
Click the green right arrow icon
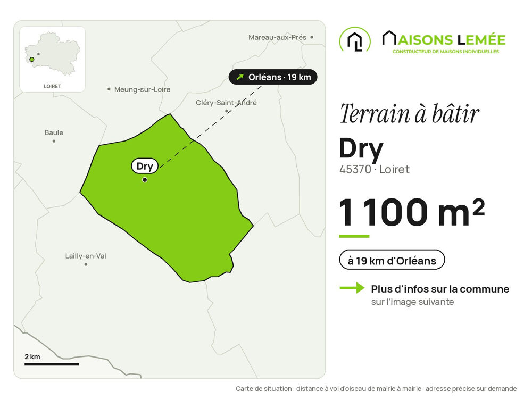pyautogui.click(x=352, y=288)
